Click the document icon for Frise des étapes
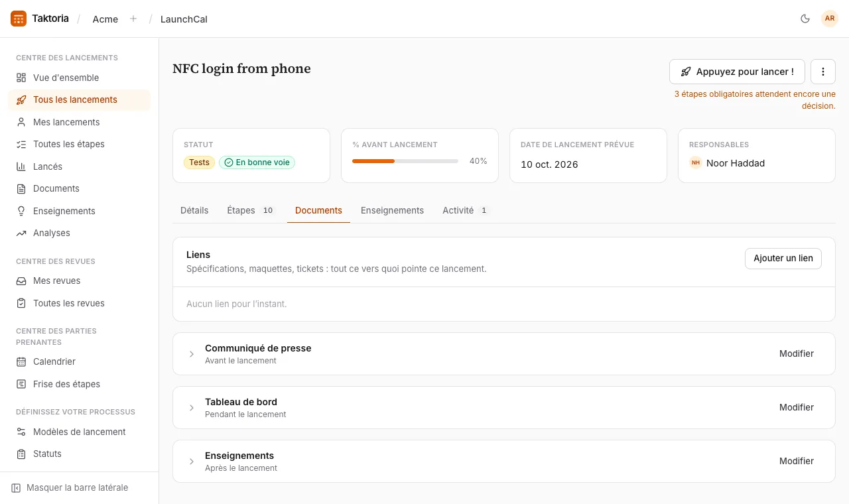Image resolution: width=849 pixels, height=504 pixels. [21, 384]
